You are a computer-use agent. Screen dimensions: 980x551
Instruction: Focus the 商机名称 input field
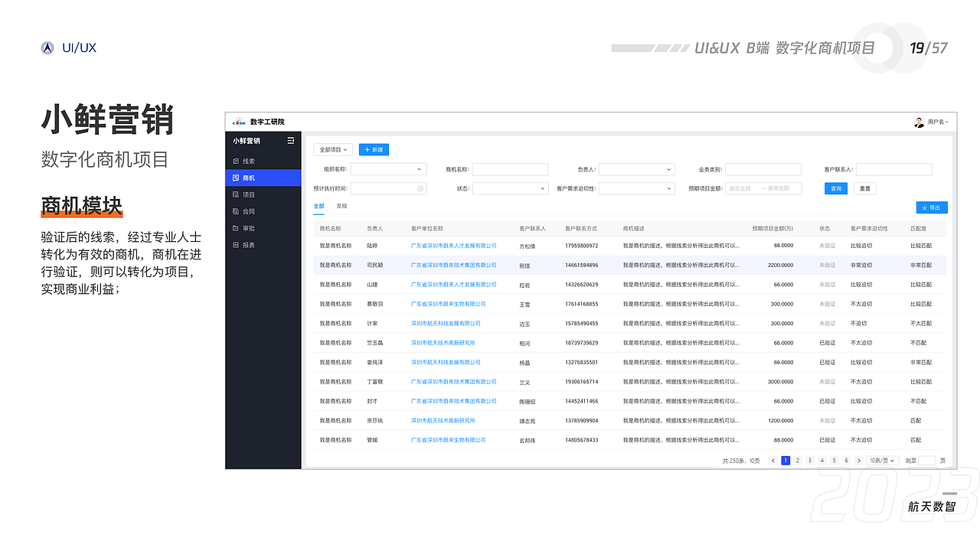(x=511, y=170)
